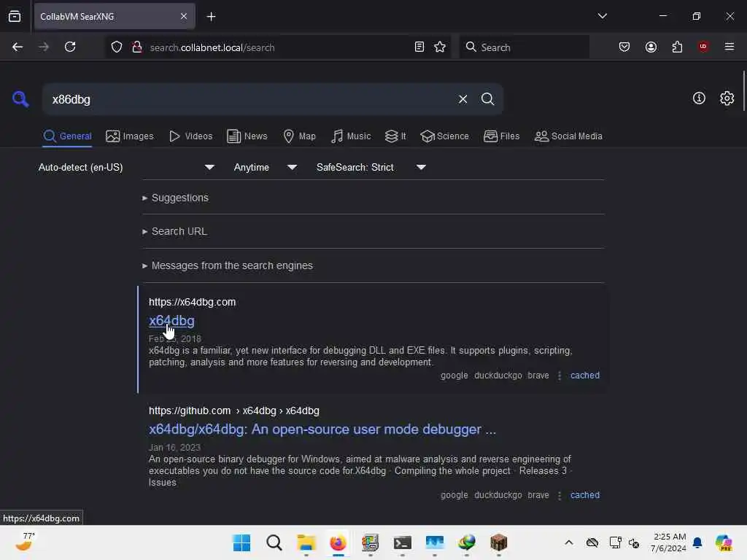
Task: Submit search with magnifier button
Action: tap(487, 99)
